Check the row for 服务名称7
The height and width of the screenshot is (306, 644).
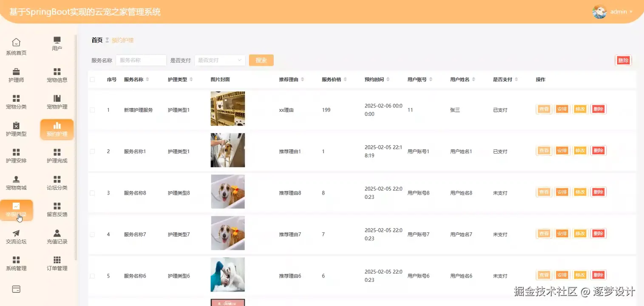coord(92,235)
